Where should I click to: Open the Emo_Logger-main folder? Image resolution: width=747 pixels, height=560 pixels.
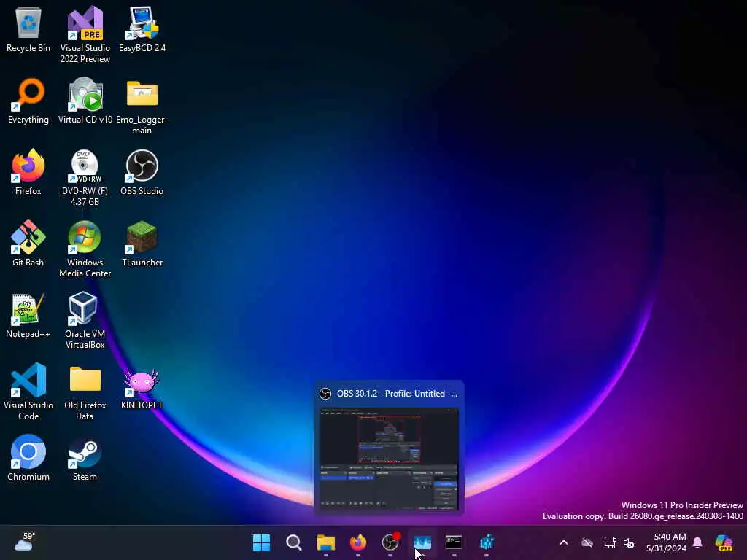pyautogui.click(x=142, y=106)
